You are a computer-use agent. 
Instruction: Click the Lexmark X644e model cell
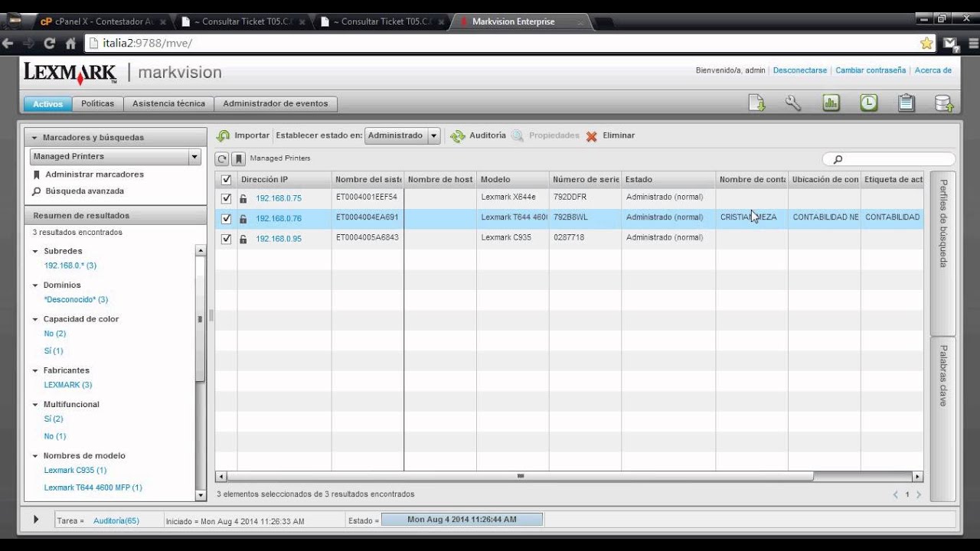(512, 197)
